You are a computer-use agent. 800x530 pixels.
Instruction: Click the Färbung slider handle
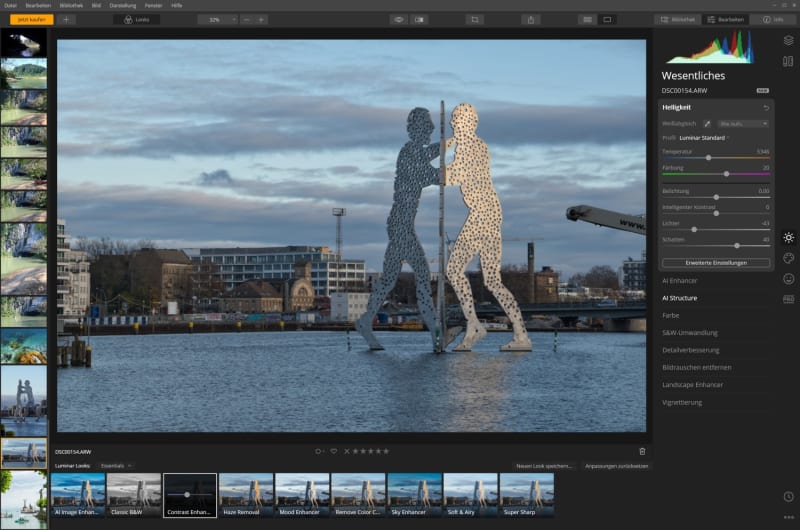tap(726, 174)
